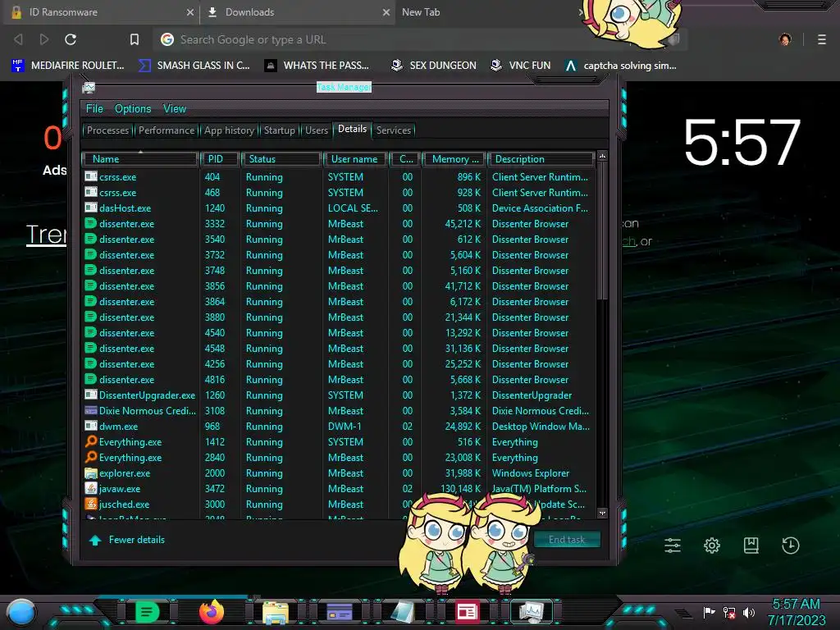Switch to the New Tab browser tab

[x=489, y=12]
